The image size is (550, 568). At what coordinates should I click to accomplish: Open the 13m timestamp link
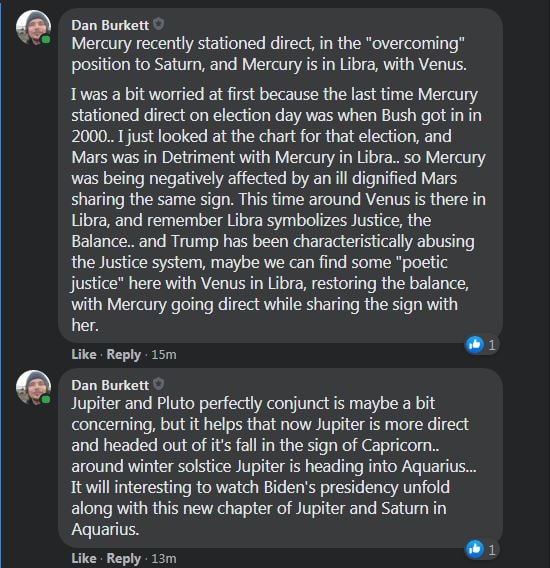(164, 559)
